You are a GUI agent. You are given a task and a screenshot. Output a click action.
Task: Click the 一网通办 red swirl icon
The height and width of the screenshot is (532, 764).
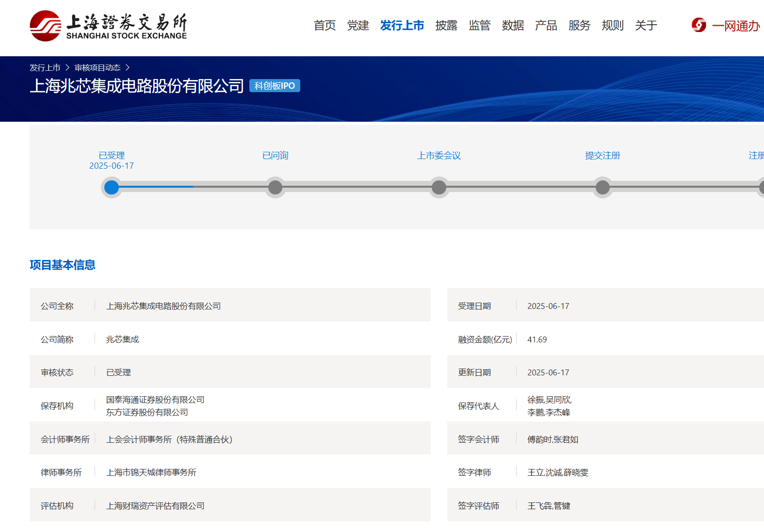(x=699, y=25)
